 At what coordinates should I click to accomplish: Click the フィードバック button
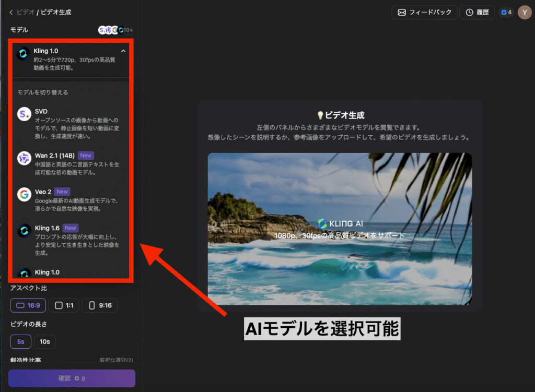coord(424,13)
